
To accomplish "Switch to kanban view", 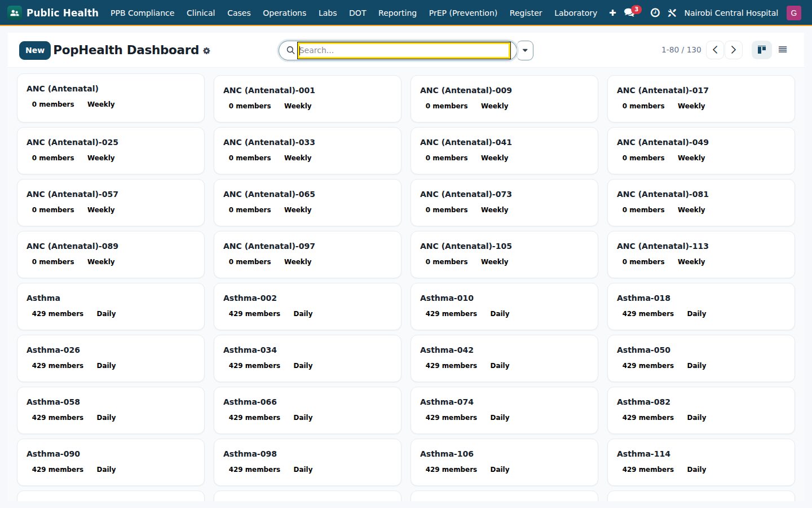I will [762, 50].
